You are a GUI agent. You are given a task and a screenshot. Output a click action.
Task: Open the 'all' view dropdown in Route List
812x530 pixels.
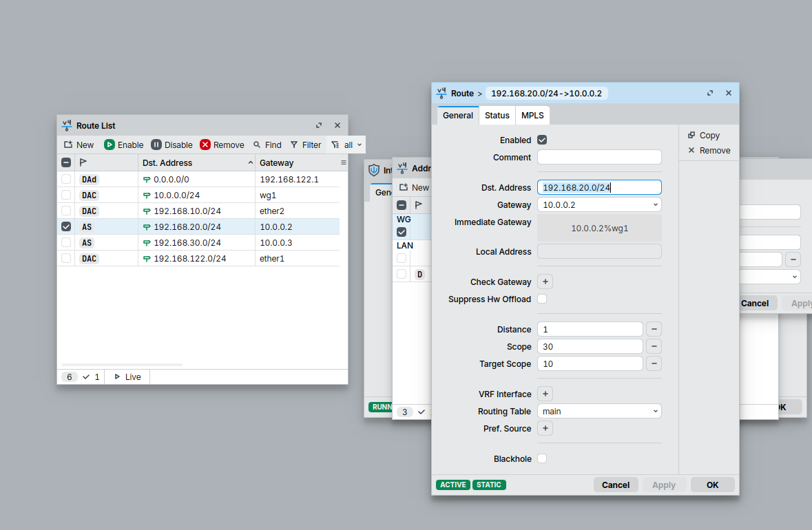(x=347, y=145)
